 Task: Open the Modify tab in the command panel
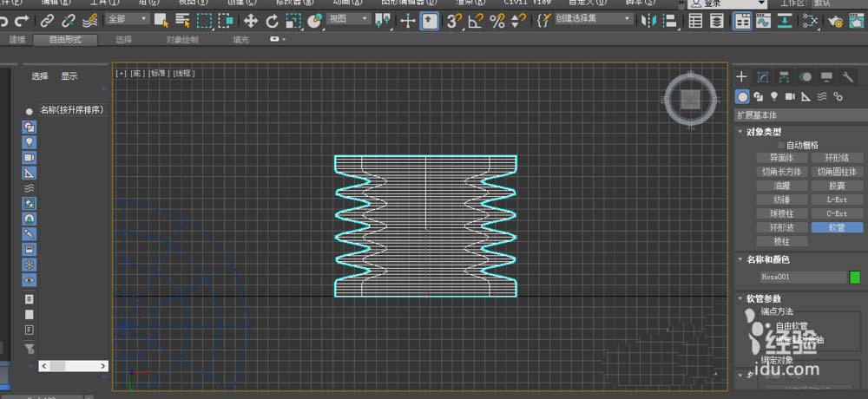pos(762,77)
